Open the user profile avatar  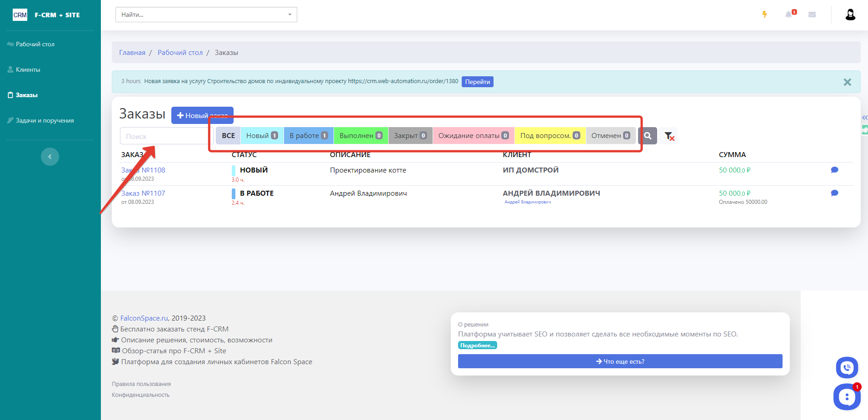pyautogui.click(x=850, y=15)
